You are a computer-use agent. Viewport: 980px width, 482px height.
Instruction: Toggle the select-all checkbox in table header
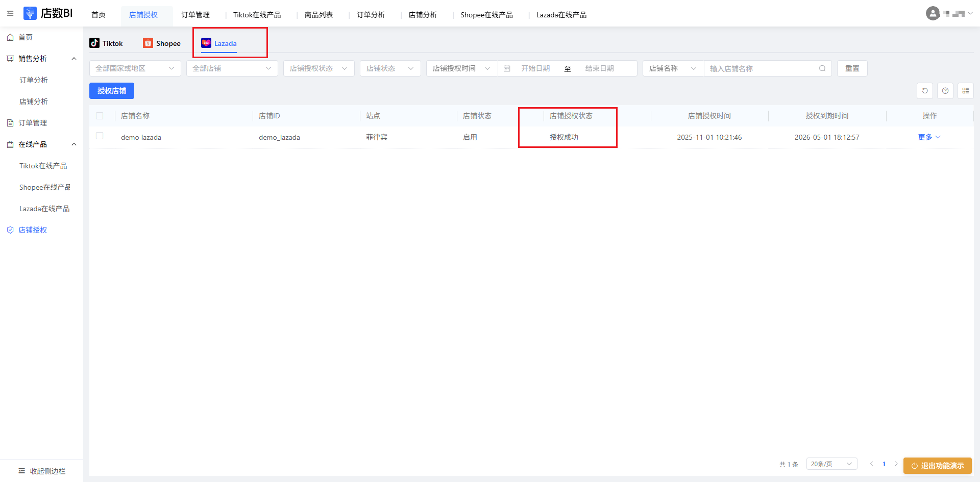point(100,116)
